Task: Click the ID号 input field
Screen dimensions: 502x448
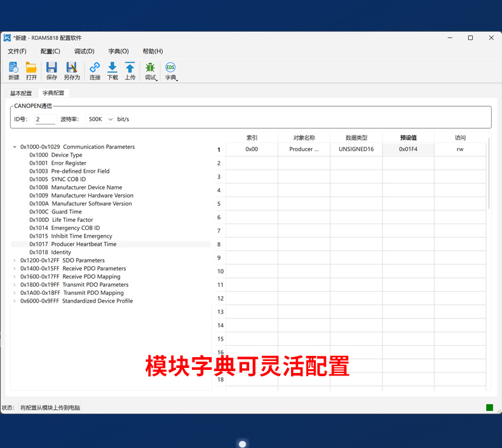Action: [44, 119]
